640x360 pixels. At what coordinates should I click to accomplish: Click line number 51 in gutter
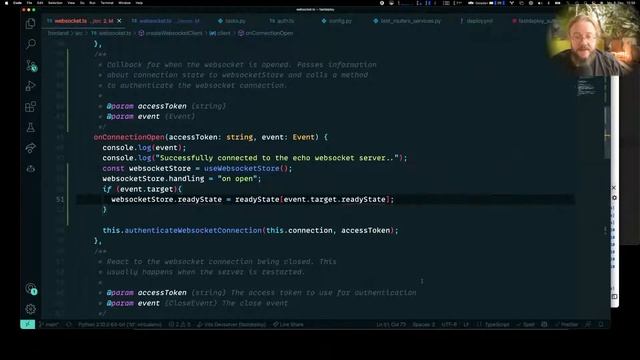coord(60,199)
